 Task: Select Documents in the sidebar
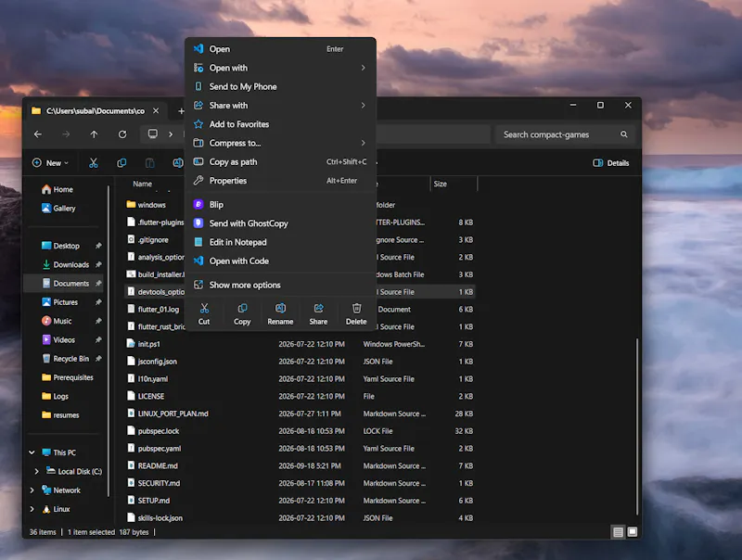pos(65,284)
